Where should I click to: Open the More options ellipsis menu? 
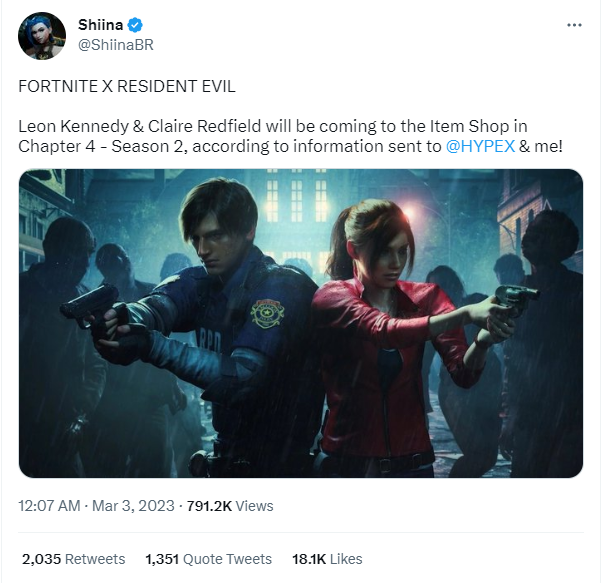click(x=573, y=24)
